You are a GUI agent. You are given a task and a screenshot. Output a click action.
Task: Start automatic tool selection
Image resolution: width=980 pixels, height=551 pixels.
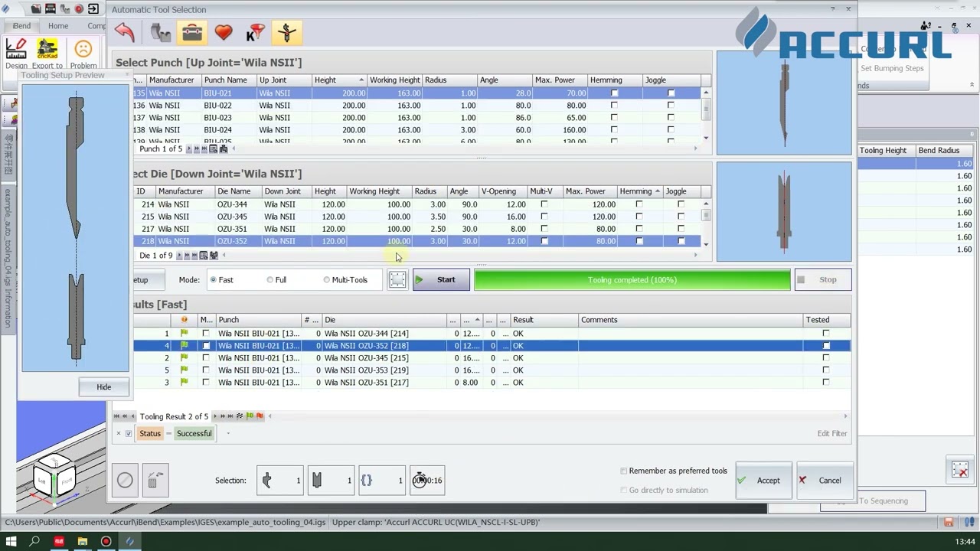point(441,280)
